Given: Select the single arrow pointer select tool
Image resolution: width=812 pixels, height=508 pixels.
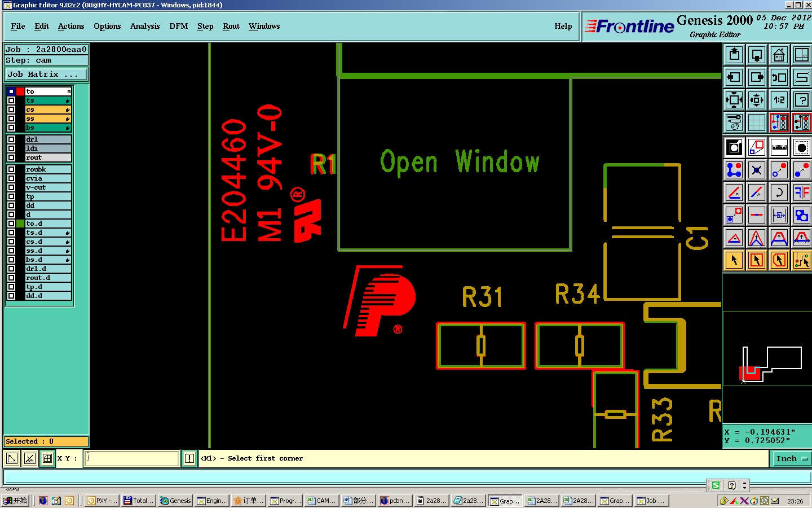Looking at the screenshot, I should pyautogui.click(x=734, y=260).
